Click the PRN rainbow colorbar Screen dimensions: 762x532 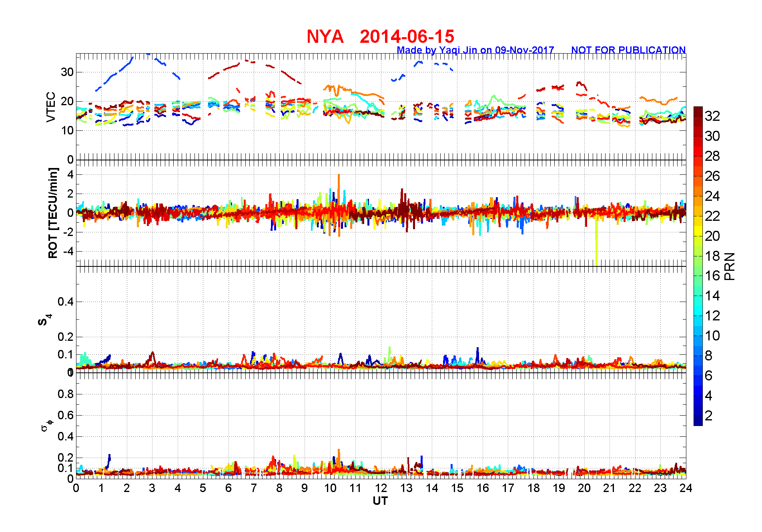[698, 266]
